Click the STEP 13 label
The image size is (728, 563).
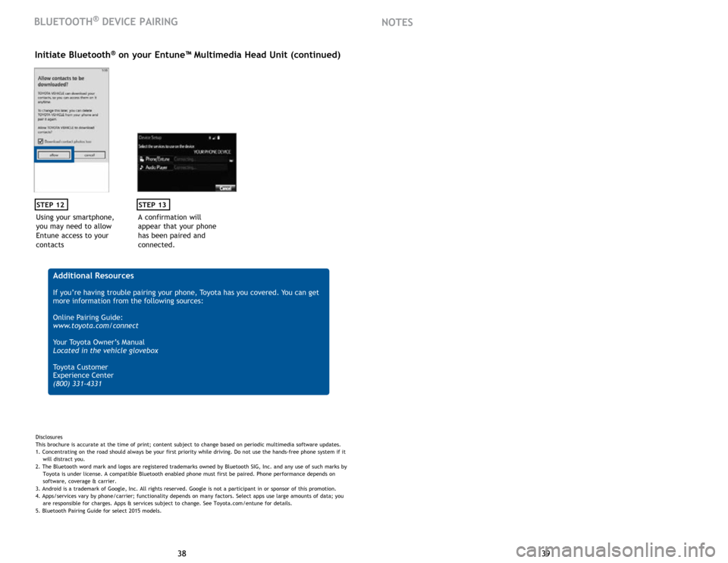(153, 204)
